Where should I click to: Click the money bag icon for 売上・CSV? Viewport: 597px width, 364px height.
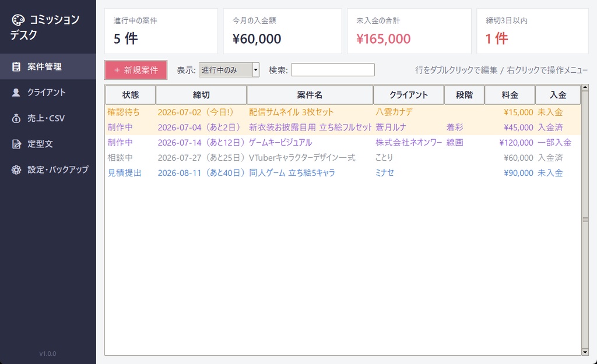(16, 118)
